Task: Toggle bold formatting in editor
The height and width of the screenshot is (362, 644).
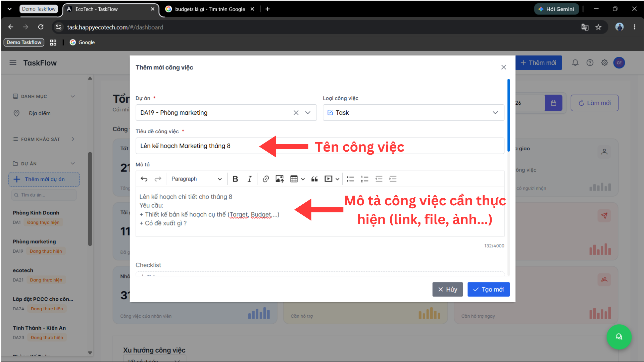Action: click(x=235, y=179)
